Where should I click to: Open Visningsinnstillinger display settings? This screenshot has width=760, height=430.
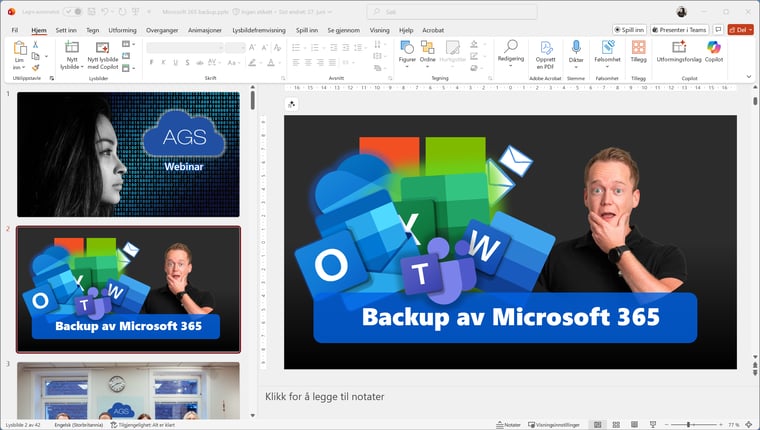(554, 425)
